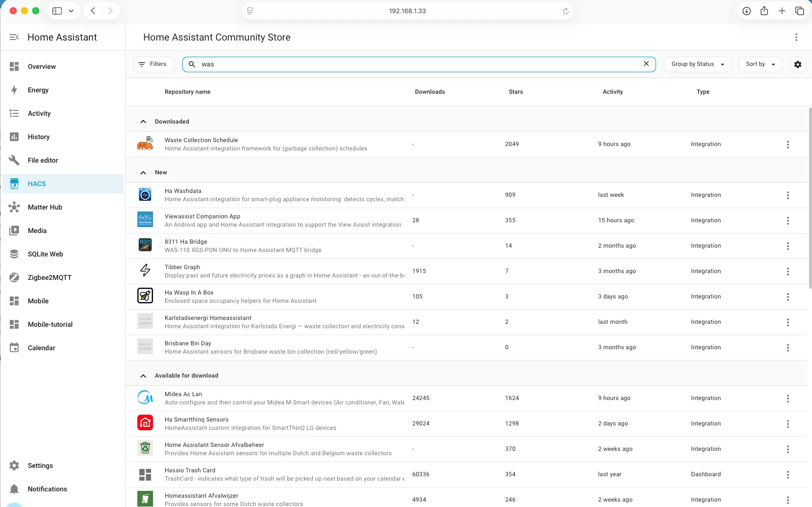Viewport: 812px width, 507px height.
Task: Click the Mobile dashboard icon
Action: coord(14,301)
